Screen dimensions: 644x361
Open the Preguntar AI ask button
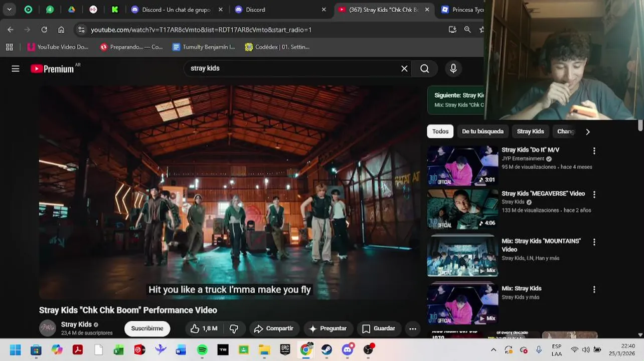pos(328,328)
